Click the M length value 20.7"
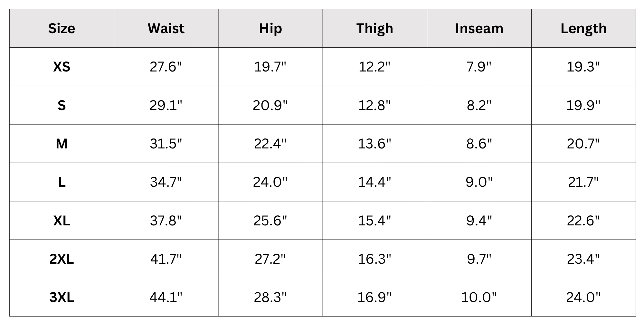 coord(583,144)
